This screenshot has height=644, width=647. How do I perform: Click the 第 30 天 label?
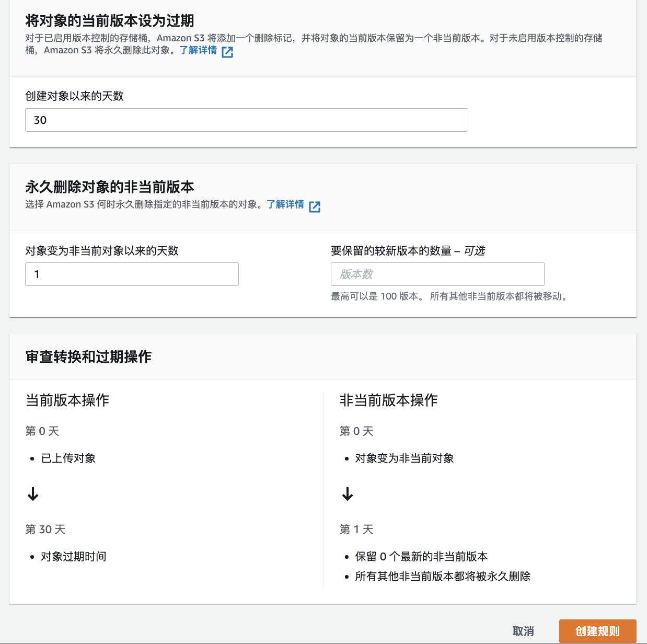tap(44, 530)
